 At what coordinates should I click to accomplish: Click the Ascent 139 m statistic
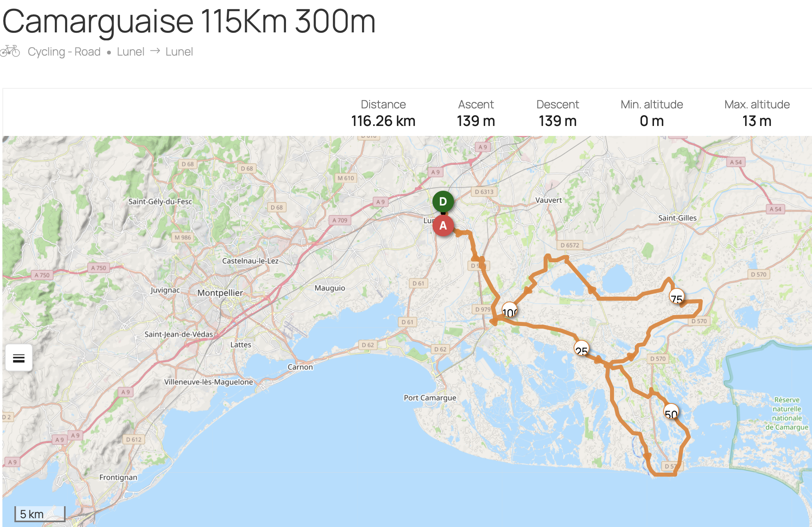(476, 113)
